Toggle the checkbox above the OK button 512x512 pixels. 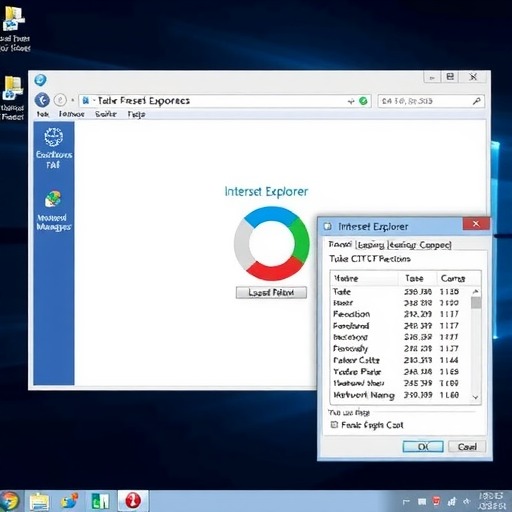334,425
